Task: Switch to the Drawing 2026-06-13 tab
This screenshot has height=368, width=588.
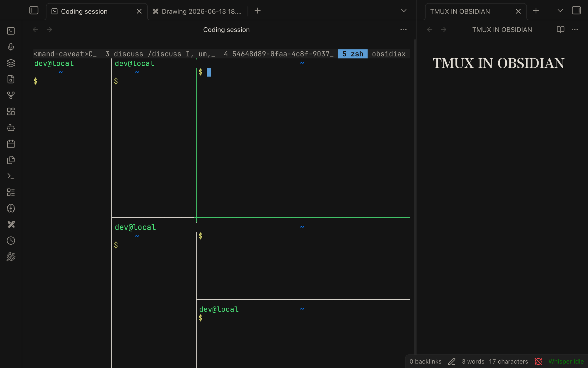Action: [x=197, y=11]
